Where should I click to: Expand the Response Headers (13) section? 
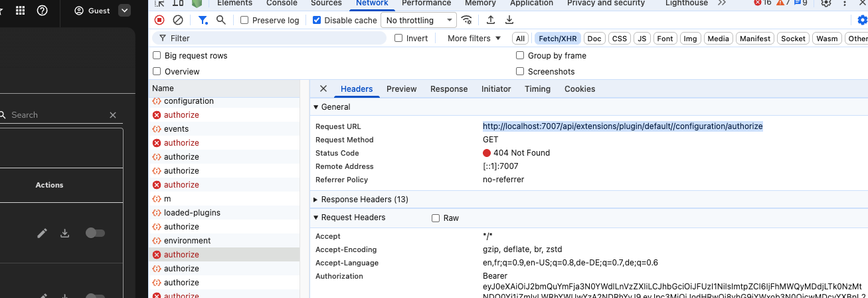coord(364,200)
